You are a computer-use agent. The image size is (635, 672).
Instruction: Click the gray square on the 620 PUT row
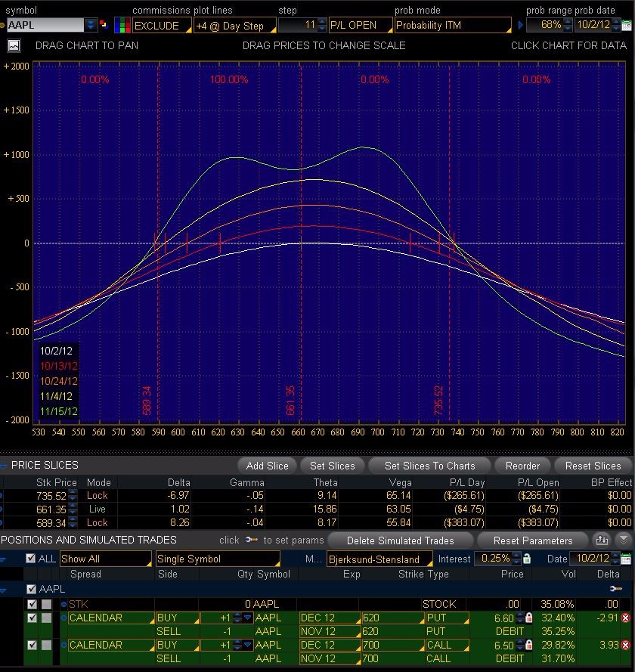[46, 618]
